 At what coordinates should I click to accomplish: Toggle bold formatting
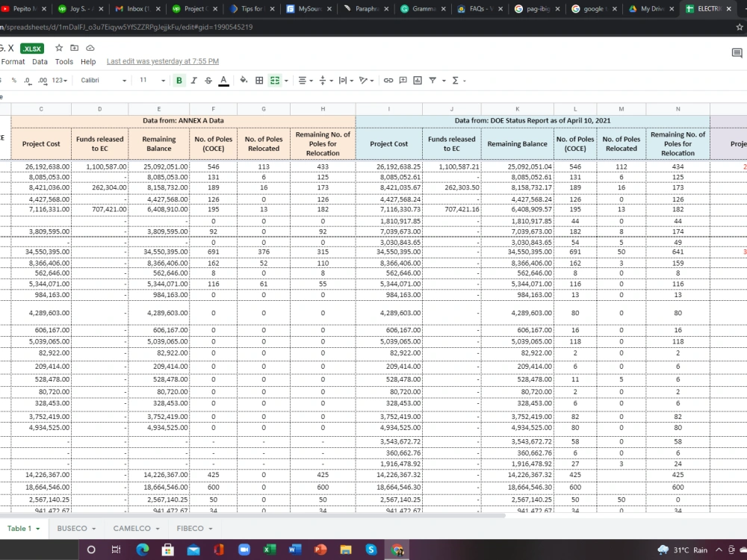pyautogui.click(x=179, y=81)
